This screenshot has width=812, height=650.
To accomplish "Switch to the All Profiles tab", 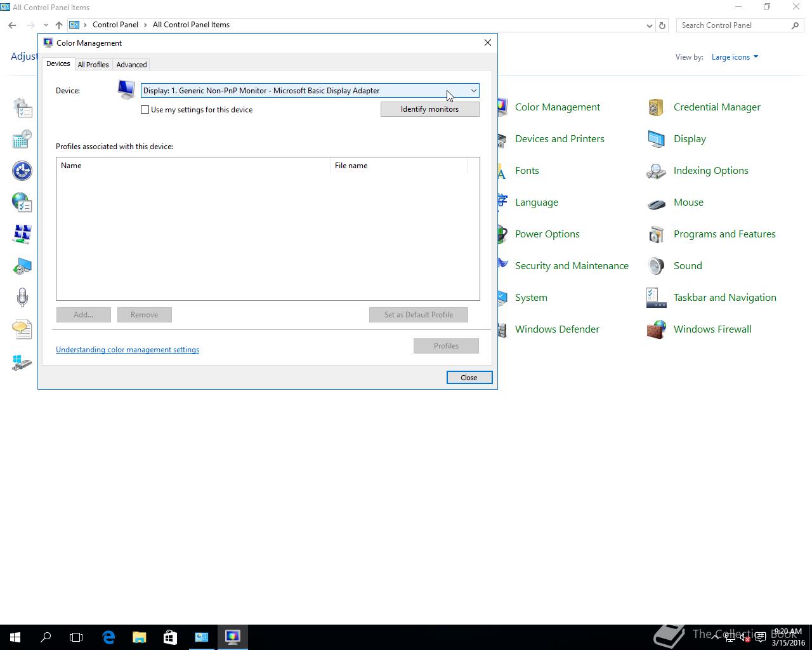I will [93, 65].
